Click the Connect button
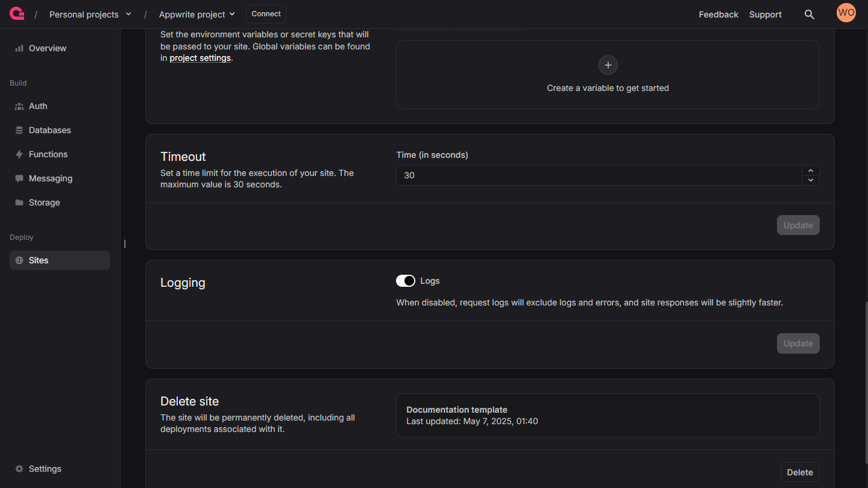This screenshot has height=488, width=868. click(x=266, y=14)
